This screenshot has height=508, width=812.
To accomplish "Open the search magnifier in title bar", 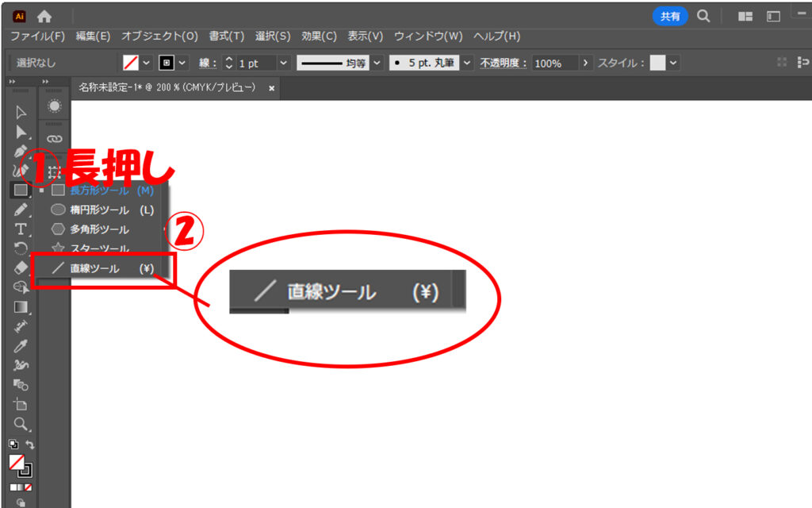I will [703, 16].
